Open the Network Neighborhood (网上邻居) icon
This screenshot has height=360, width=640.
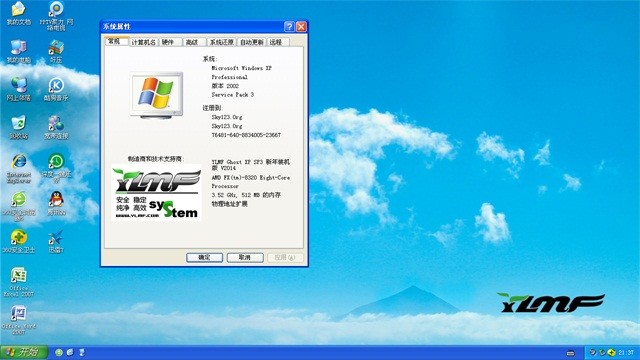[18, 89]
